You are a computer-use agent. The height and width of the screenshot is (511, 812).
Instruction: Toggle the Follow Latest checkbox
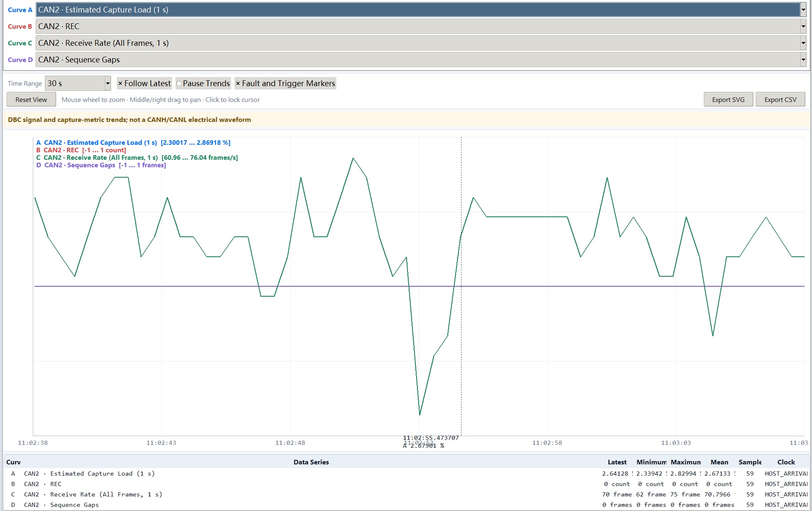point(144,83)
